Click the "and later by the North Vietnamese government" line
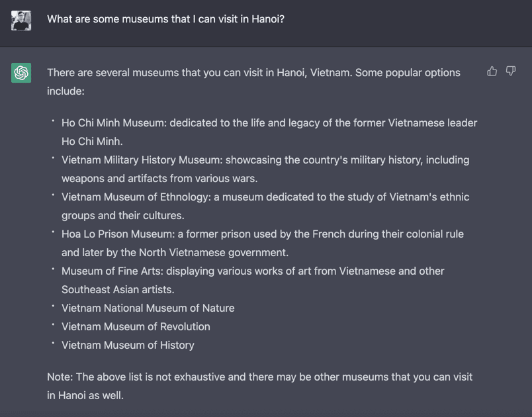Screen dimensions: 532x417 (x=175, y=252)
